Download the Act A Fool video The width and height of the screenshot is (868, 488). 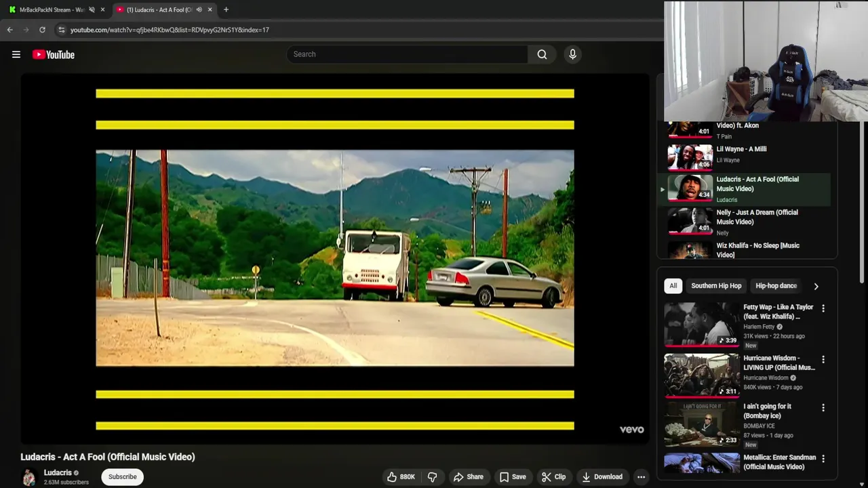[x=602, y=476]
